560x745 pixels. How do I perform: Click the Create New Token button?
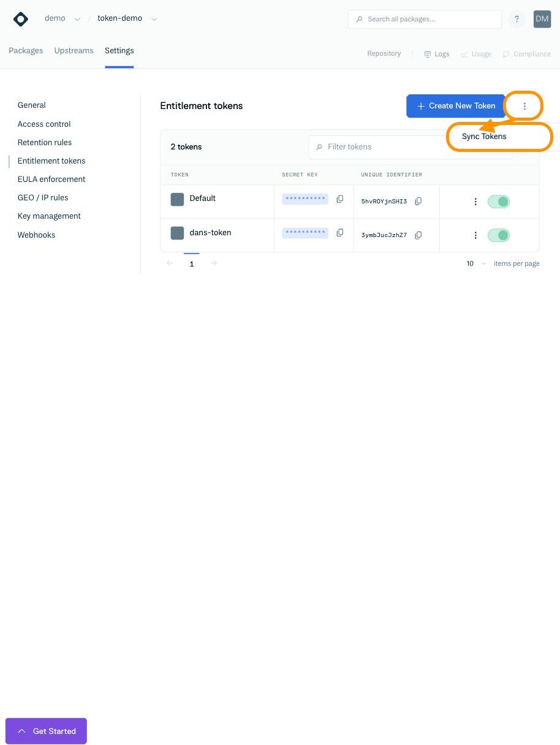coord(456,106)
